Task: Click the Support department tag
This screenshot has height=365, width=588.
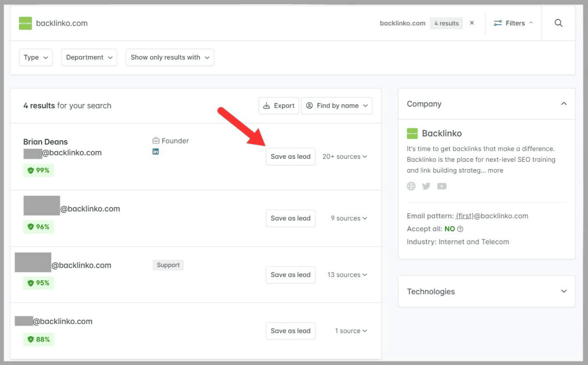Action: (x=168, y=265)
